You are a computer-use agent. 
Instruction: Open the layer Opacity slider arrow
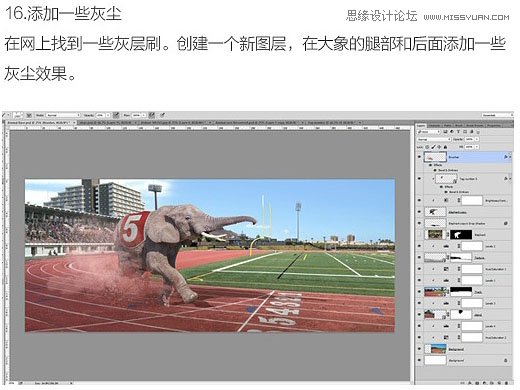[477, 139]
